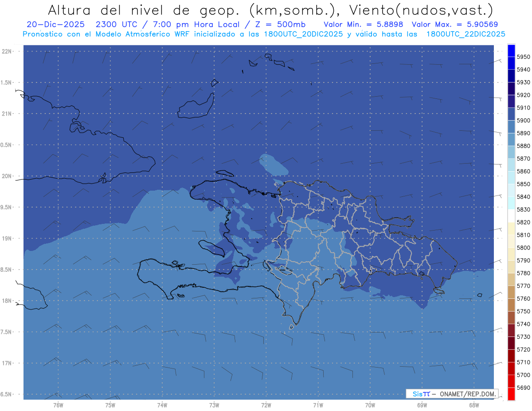The width and height of the screenshot is (532, 411).
Task: Select the pale cyan swatch between 5850 and 5840
Action: 511,190
